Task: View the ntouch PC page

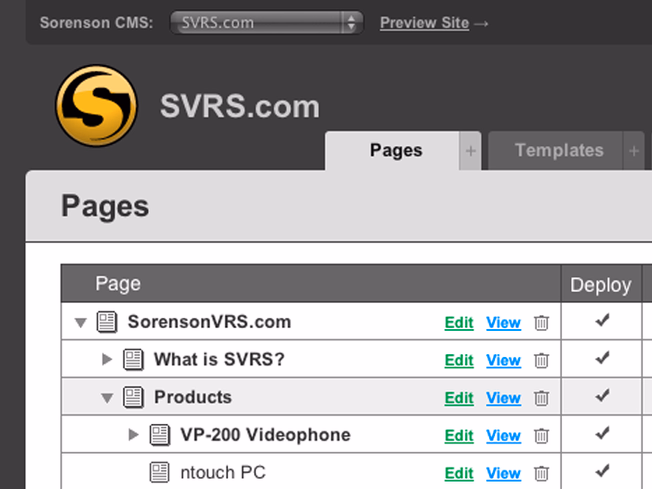Action: point(503,473)
